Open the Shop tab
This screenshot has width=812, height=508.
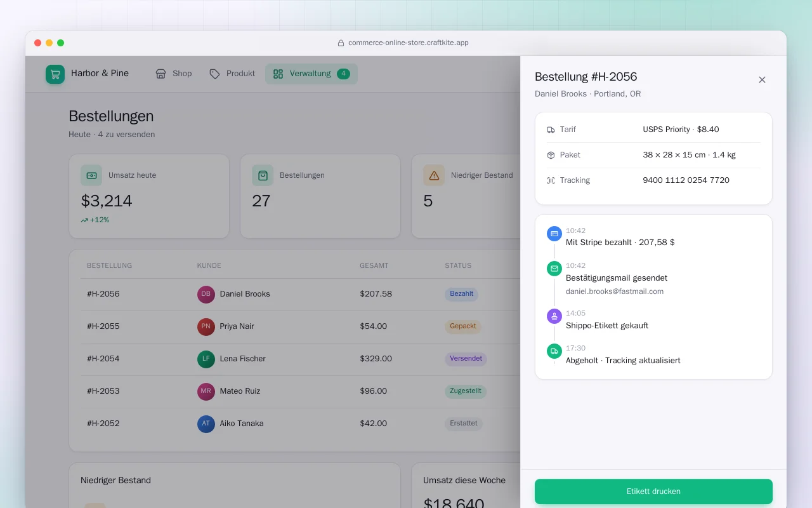174,74
